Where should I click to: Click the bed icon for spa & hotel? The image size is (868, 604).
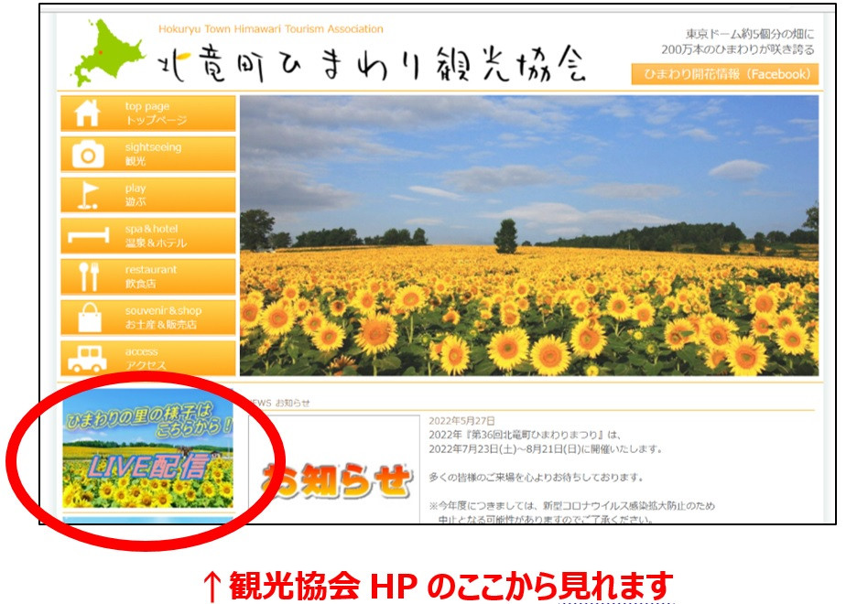pyautogui.click(x=89, y=236)
